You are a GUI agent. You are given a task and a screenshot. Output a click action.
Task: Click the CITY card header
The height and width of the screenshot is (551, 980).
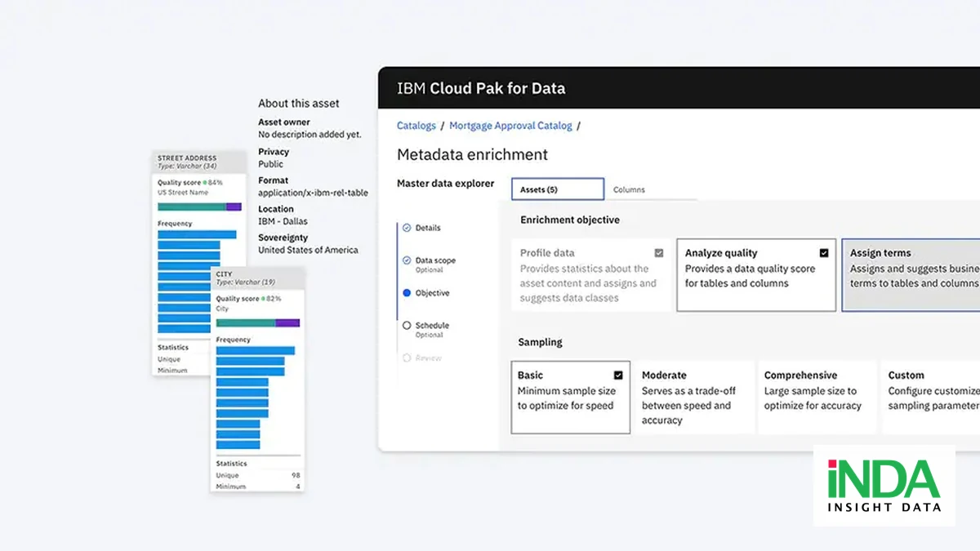(258, 278)
